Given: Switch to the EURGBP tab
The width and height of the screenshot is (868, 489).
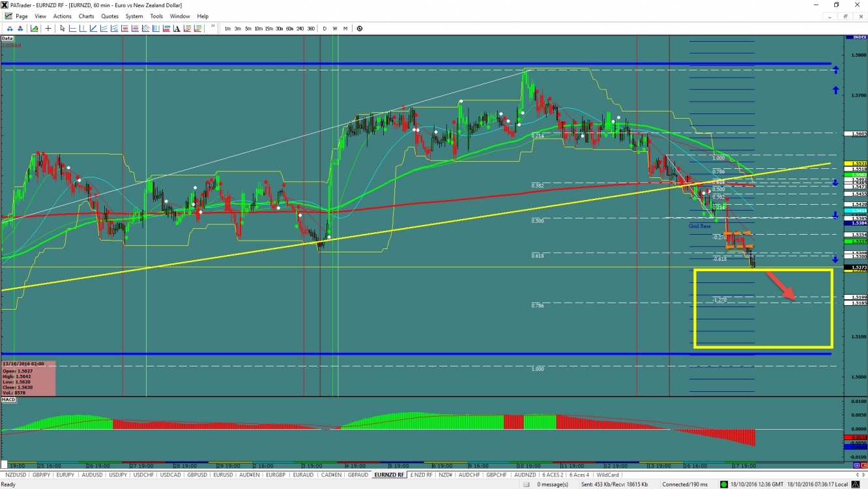Looking at the screenshot, I should point(276,475).
